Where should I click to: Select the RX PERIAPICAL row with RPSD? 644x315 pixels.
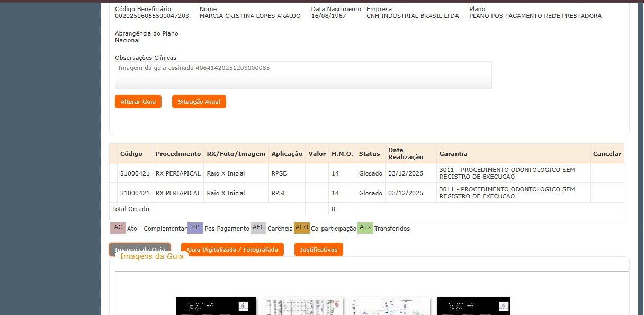178,173
